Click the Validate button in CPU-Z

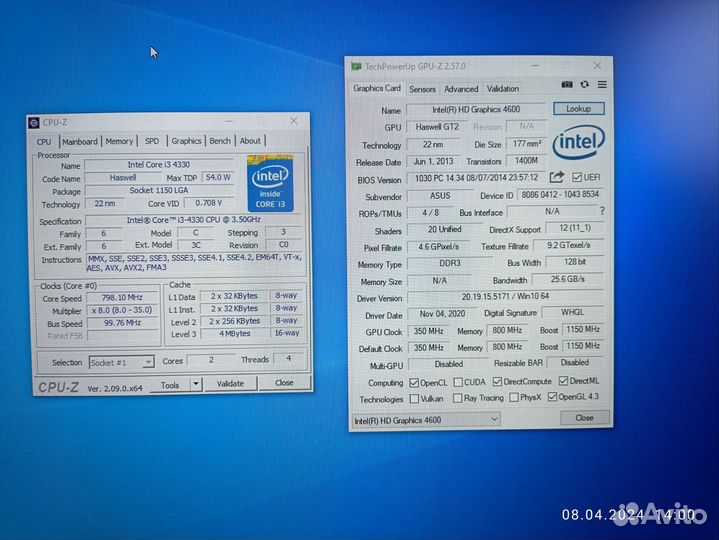(x=230, y=384)
